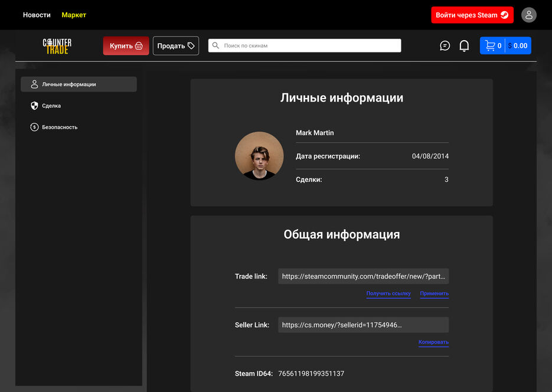The image size is (552, 392).
Task: Open the Новости menu item
Action: point(37,15)
